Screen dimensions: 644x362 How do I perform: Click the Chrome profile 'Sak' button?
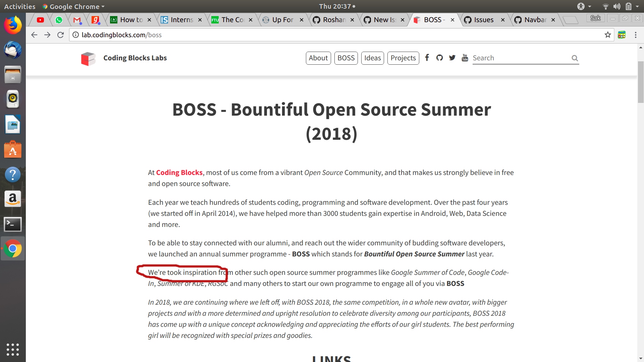(x=595, y=18)
